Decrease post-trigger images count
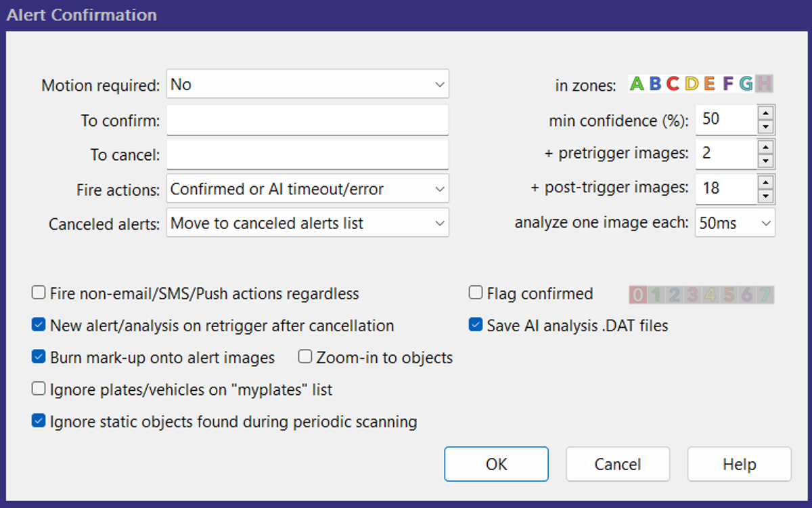The image size is (812, 508). click(765, 196)
